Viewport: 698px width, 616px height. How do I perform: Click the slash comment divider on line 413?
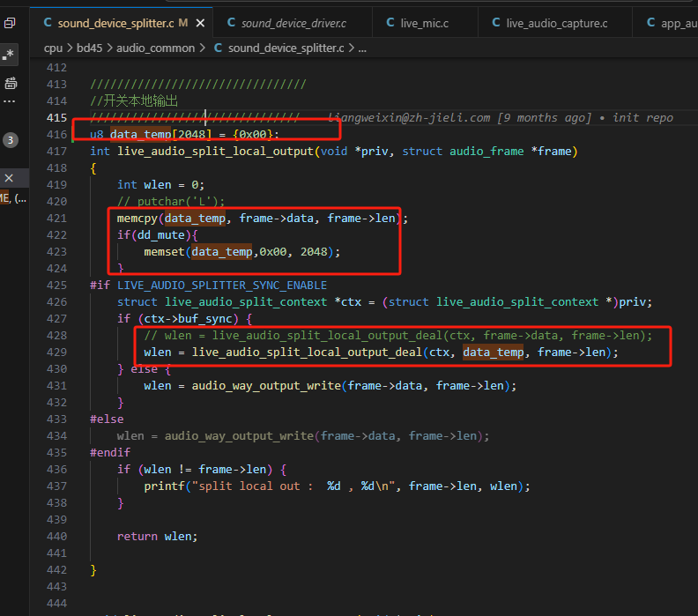click(198, 84)
